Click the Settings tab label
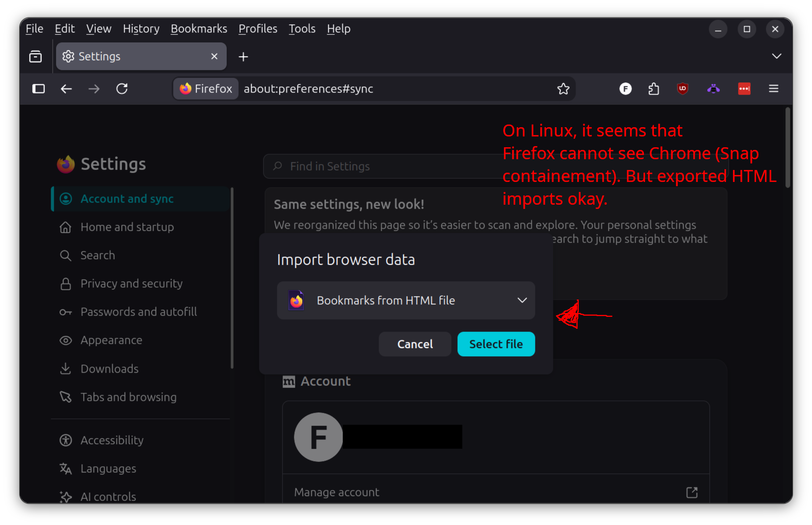Viewport: 812px width, 525px height. pyautogui.click(x=99, y=57)
